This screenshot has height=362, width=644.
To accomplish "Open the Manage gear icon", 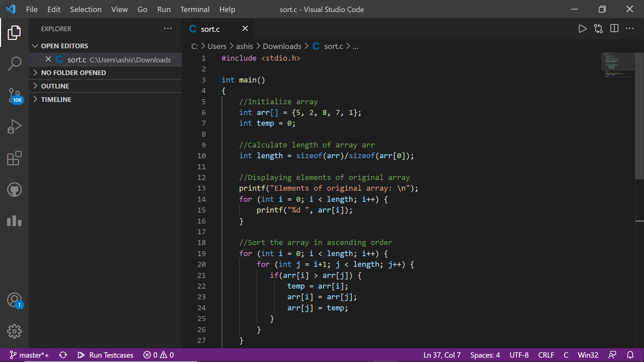I will tap(14, 331).
